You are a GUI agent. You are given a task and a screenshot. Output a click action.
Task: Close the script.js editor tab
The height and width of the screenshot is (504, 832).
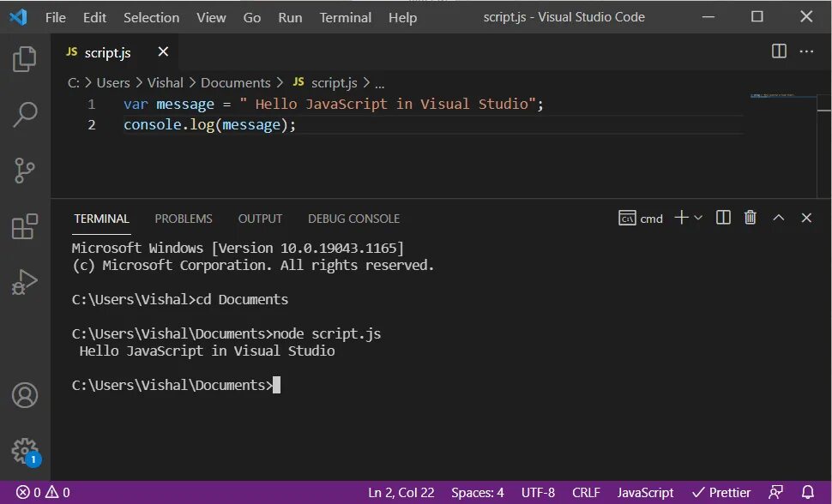pos(163,52)
